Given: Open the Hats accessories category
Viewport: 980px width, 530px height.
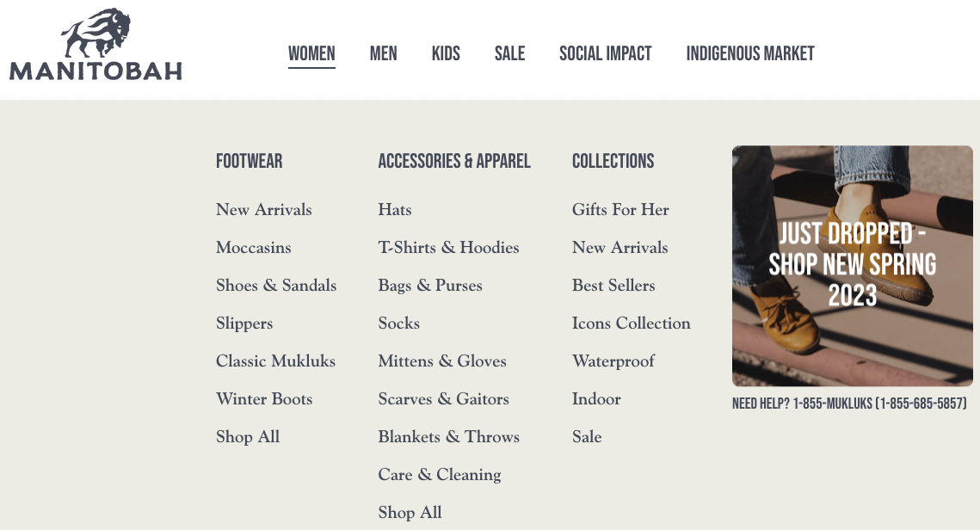Looking at the screenshot, I should [395, 209].
